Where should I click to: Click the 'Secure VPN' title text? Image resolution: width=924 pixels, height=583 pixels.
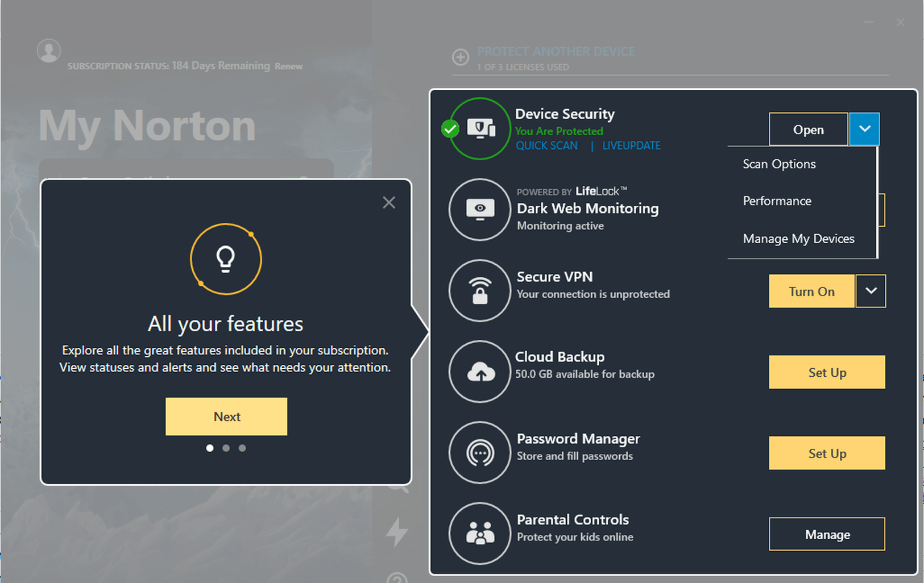(x=554, y=277)
